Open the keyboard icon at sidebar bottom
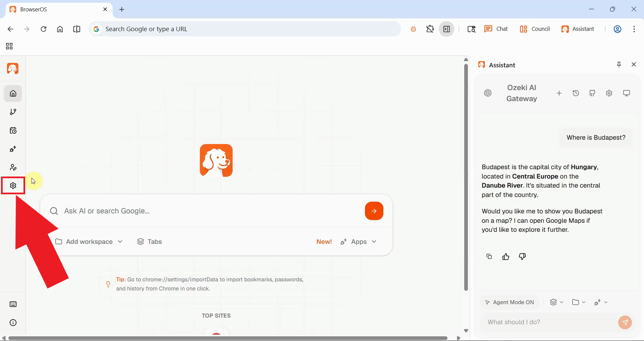 point(13,304)
